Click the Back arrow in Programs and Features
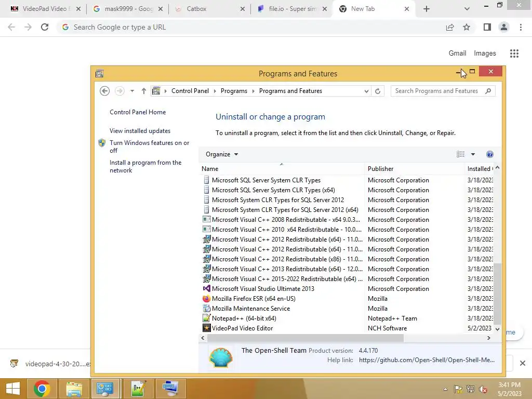 click(x=104, y=91)
